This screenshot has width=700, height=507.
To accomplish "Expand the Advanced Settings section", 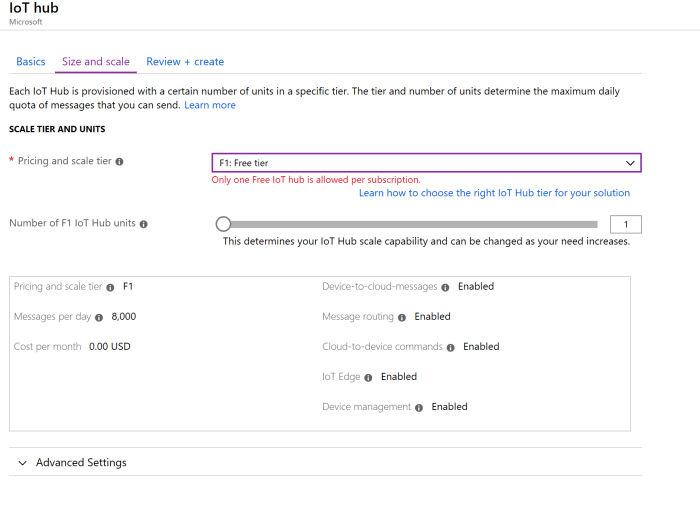I will pyautogui.click(x=80, y=463).
